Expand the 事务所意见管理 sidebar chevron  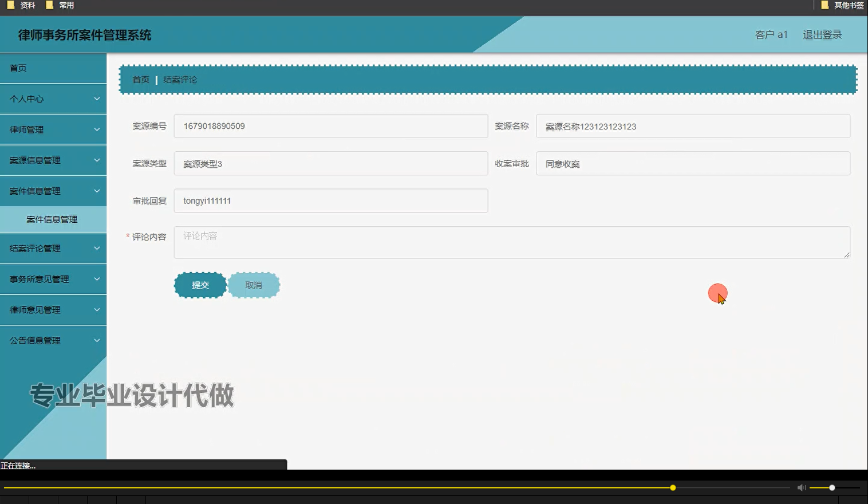[x=97, y=279]
